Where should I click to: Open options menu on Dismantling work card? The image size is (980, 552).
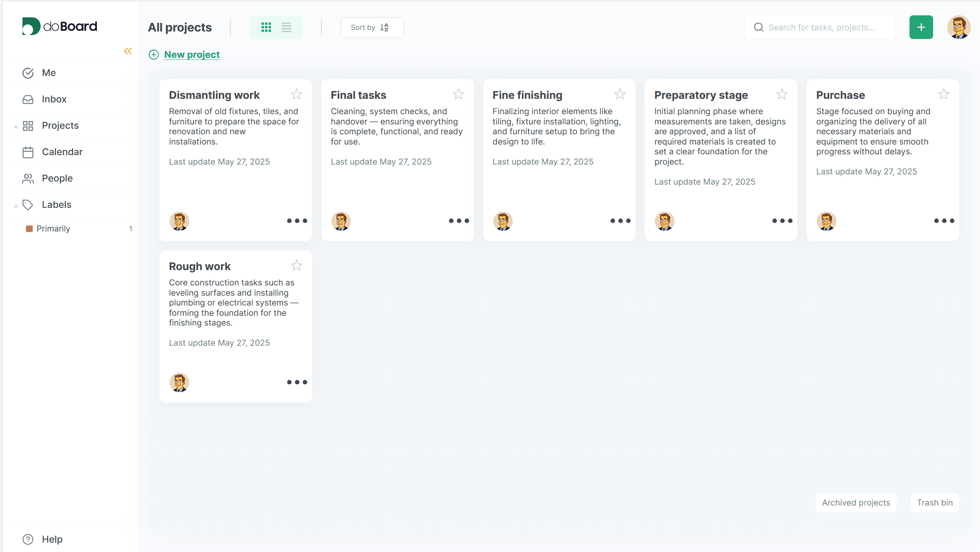click(297, 221)
